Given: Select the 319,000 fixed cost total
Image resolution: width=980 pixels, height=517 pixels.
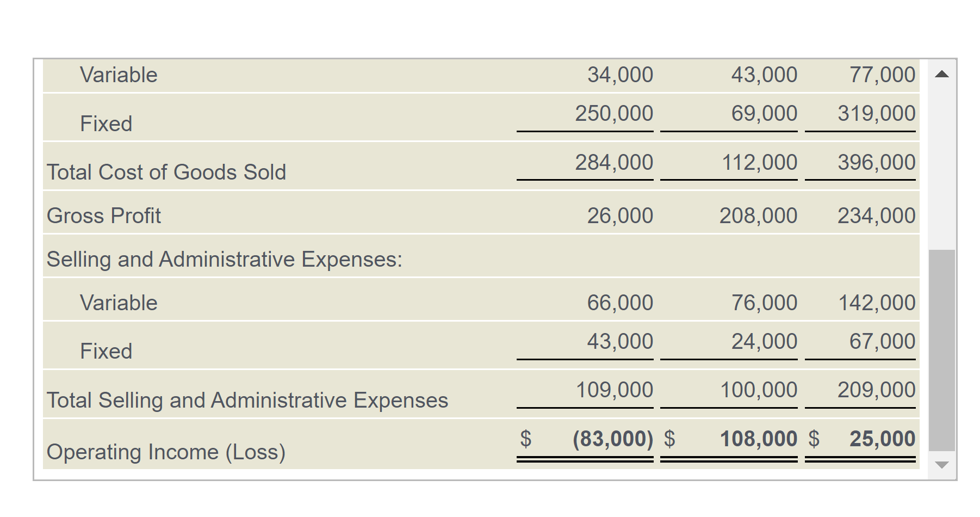Looking at the screenshot, I should click(876, 113).
